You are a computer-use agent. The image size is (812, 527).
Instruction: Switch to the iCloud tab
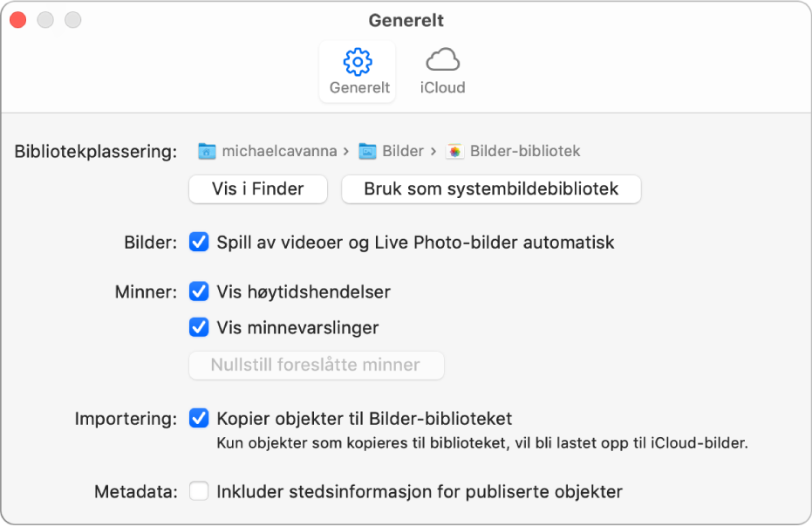(x=441, y=71)
